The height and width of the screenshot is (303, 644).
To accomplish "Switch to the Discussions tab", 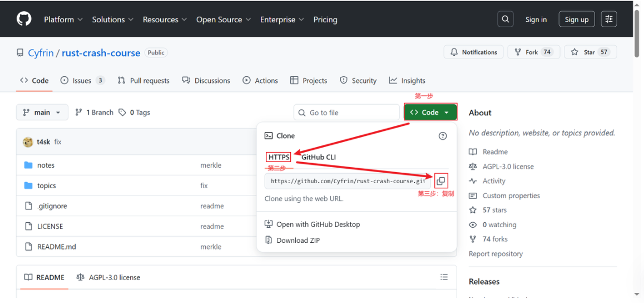I will tap(206, 81).
